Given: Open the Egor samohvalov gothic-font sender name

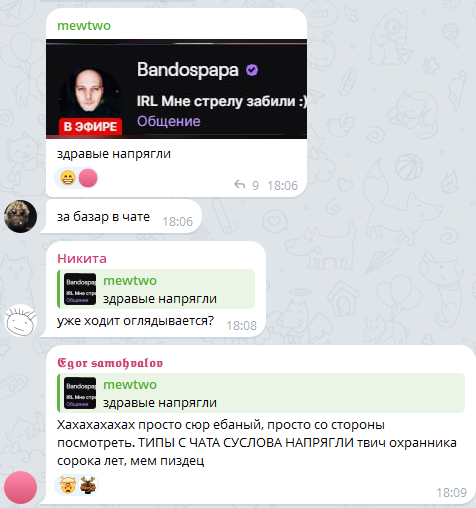Looking at the screenshot, I should point(110,363).
